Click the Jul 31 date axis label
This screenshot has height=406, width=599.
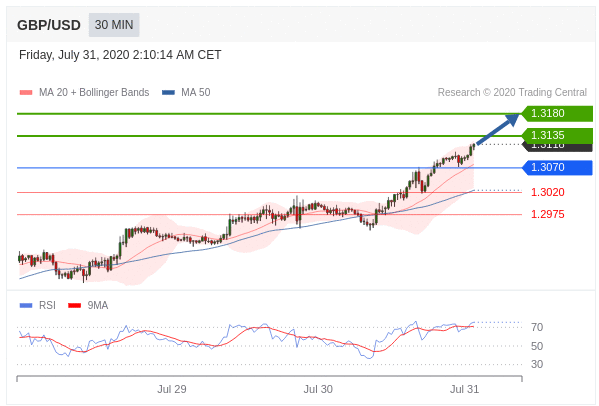pos(464,389)
